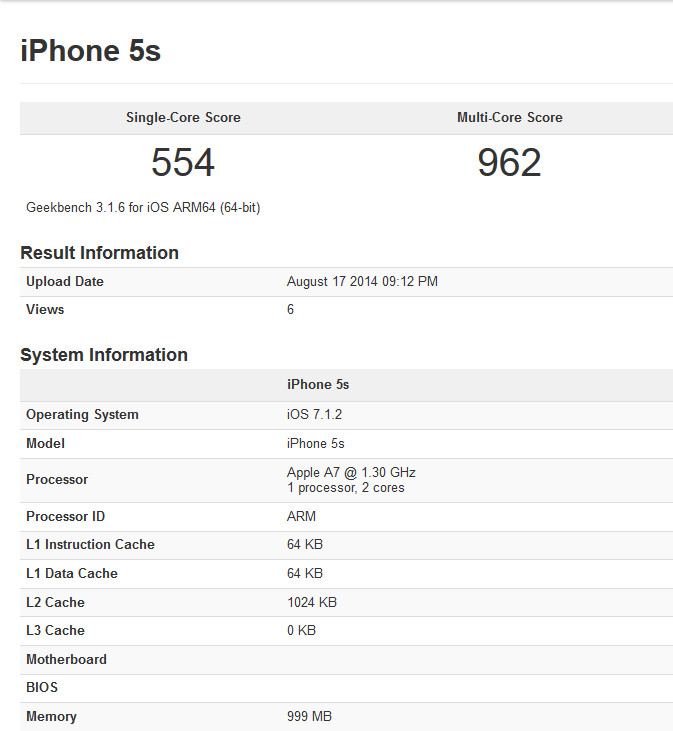
Task: Select the Apple A7 @ 1.30 GHz text
Action: (x=351, y=473)
